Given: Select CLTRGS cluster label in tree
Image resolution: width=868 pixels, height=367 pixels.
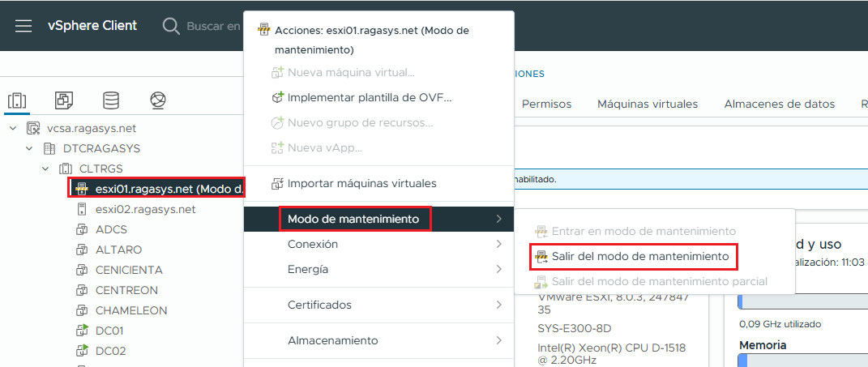Looking at the screenshot, I should tap(100, 169).
